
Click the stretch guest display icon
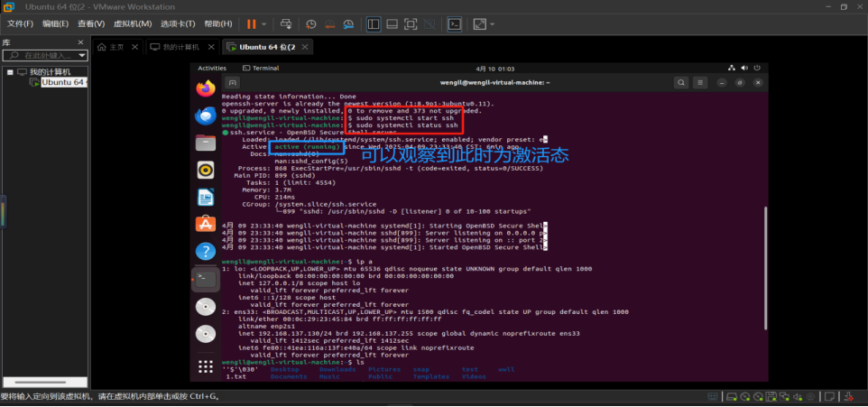[x=479, y=24]
